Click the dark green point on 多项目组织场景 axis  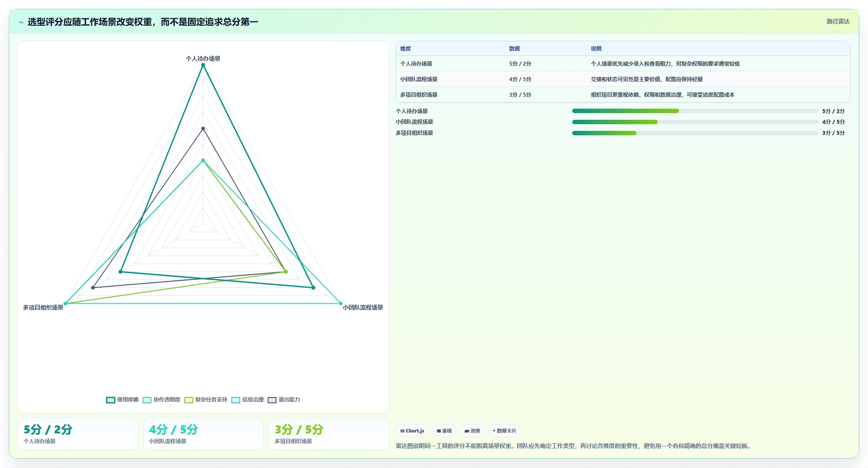[121, 272]
